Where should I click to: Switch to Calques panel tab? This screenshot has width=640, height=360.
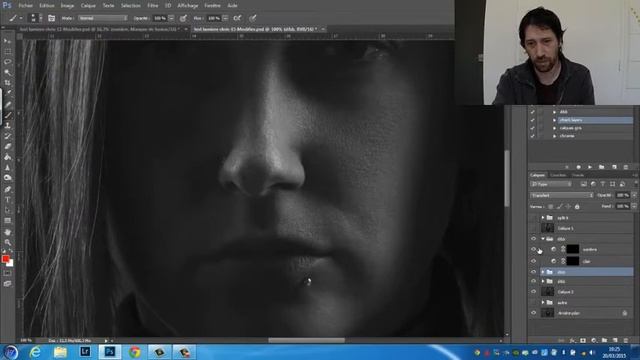click(538, 175)
